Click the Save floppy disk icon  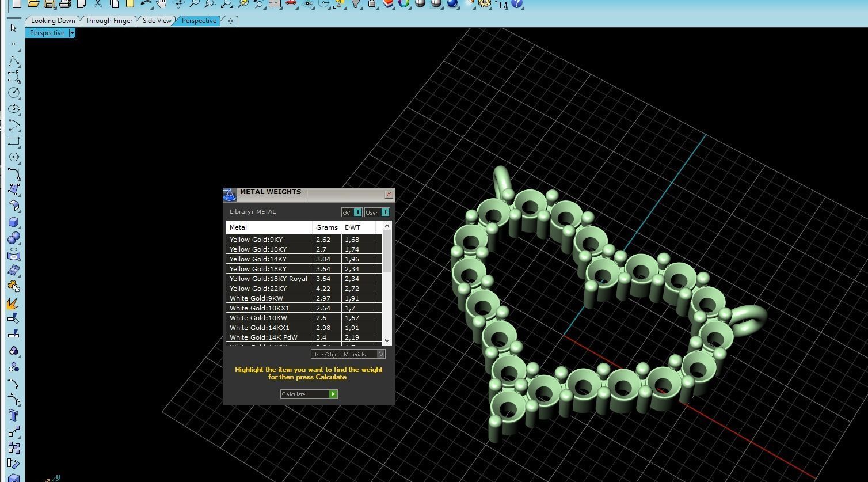[50, 3]
